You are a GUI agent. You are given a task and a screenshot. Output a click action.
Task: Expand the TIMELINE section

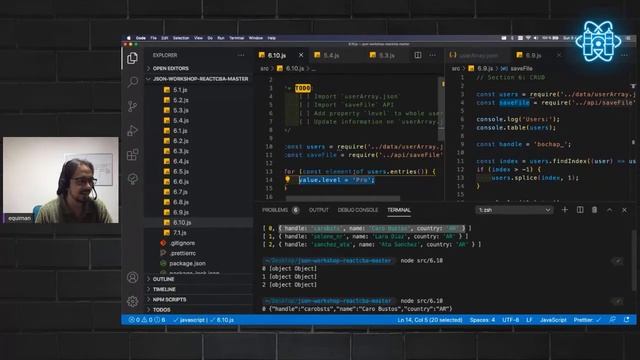(x=164, y=289)
